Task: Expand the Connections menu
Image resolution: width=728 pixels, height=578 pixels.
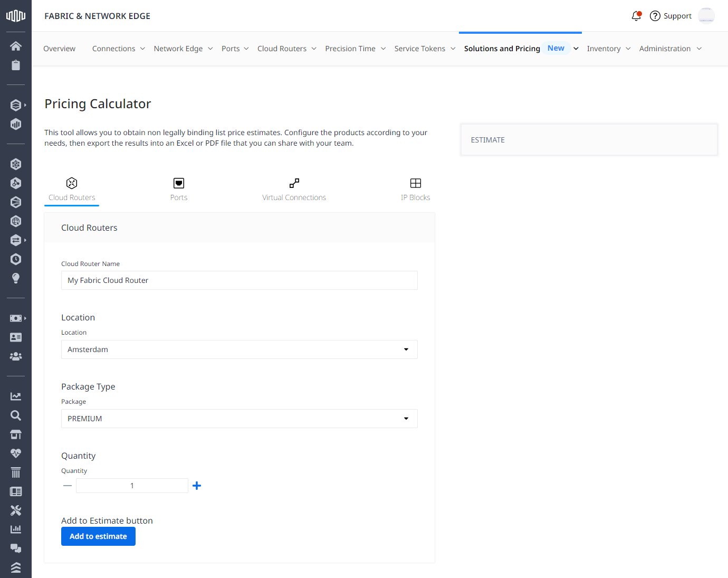Action: [118, 49]
